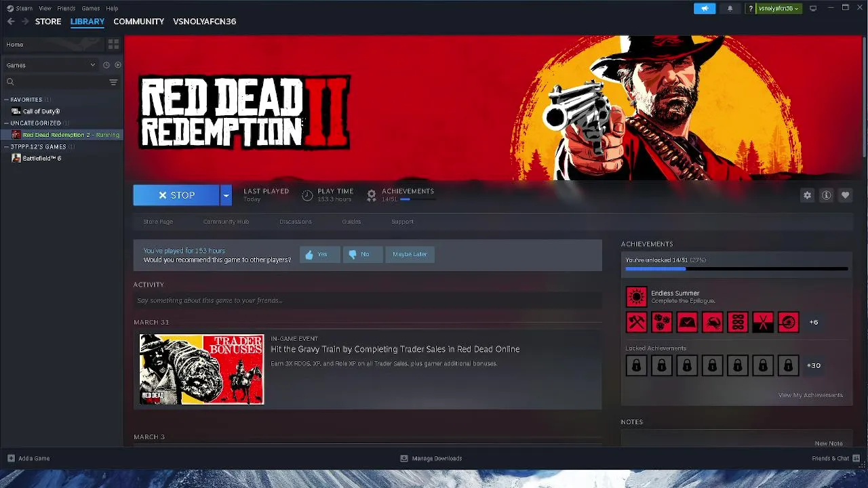The image size is (868, 488).
Task: Click the first locked achievement padlock icon
Action: 636,365
